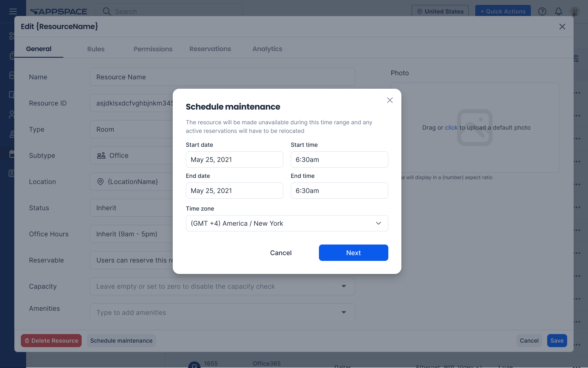Open the filter sliders icon in Edit dialog

tap(576, 58)
